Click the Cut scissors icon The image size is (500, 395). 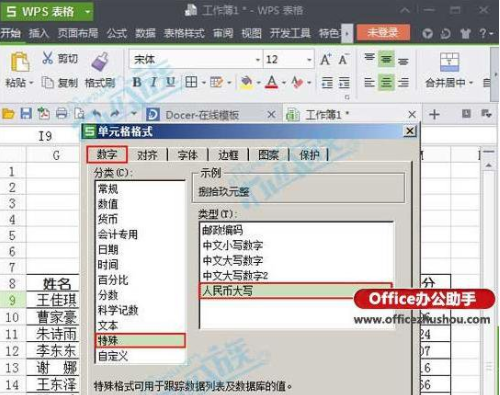(48, 59)
